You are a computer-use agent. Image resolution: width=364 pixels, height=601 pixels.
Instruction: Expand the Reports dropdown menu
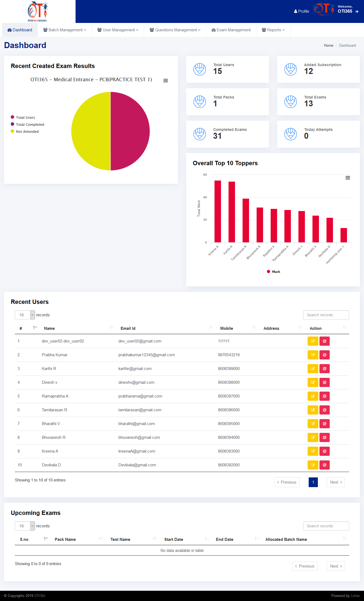pyautogui.click(x=273, y=30)
